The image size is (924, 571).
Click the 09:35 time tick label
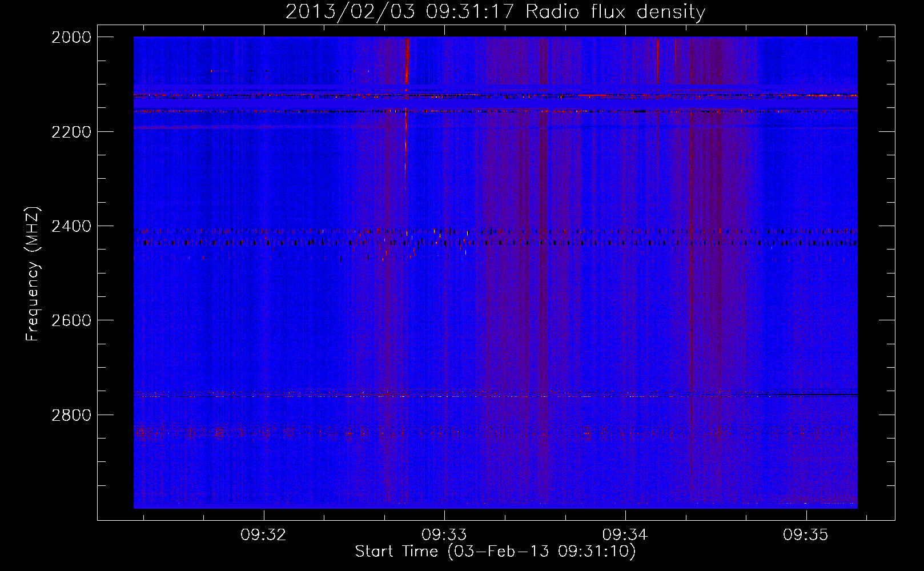pos(806,535)
